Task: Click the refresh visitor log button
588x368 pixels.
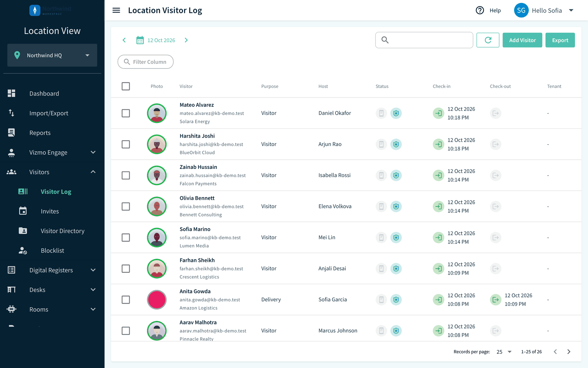Action: [488, 40]
